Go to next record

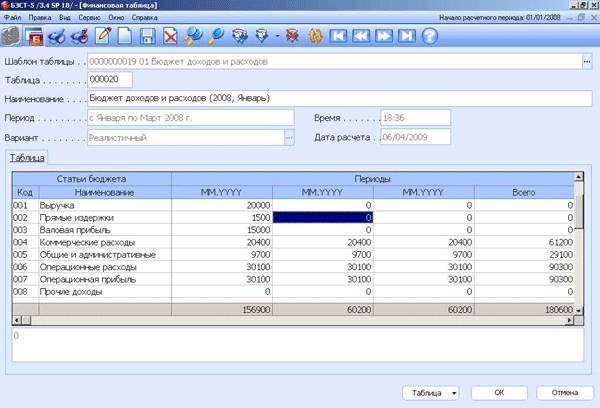384,36
